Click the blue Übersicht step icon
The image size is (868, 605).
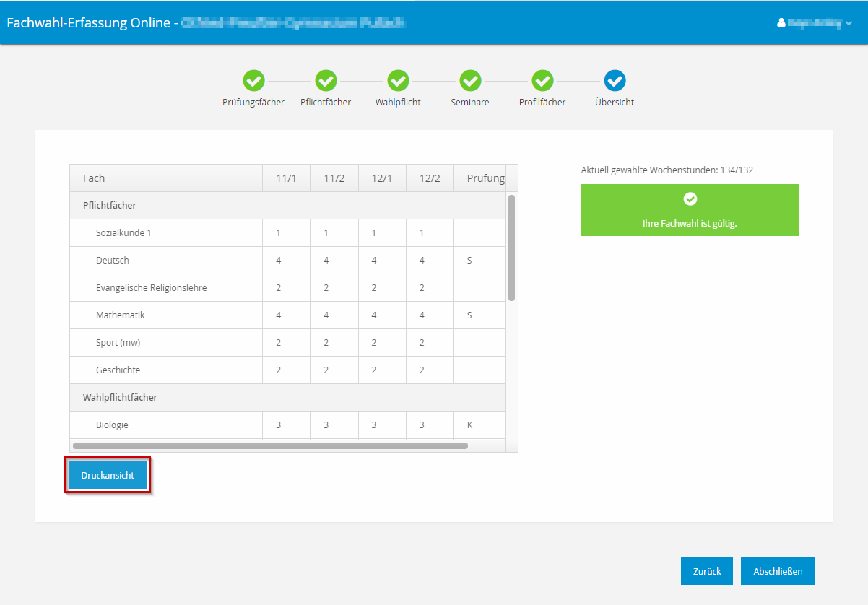[x=615, y=81]
